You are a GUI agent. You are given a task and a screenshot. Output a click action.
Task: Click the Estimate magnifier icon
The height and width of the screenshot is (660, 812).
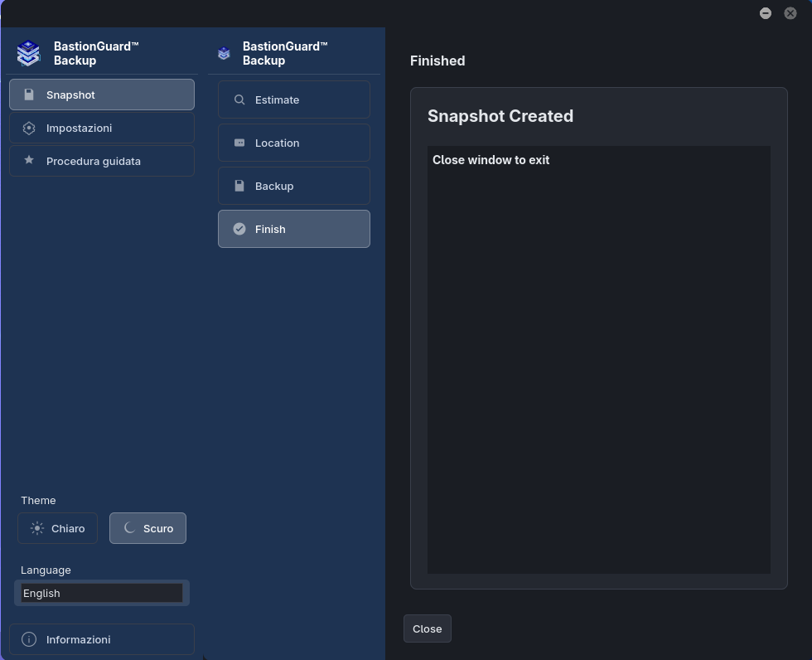tap(239, 99)
